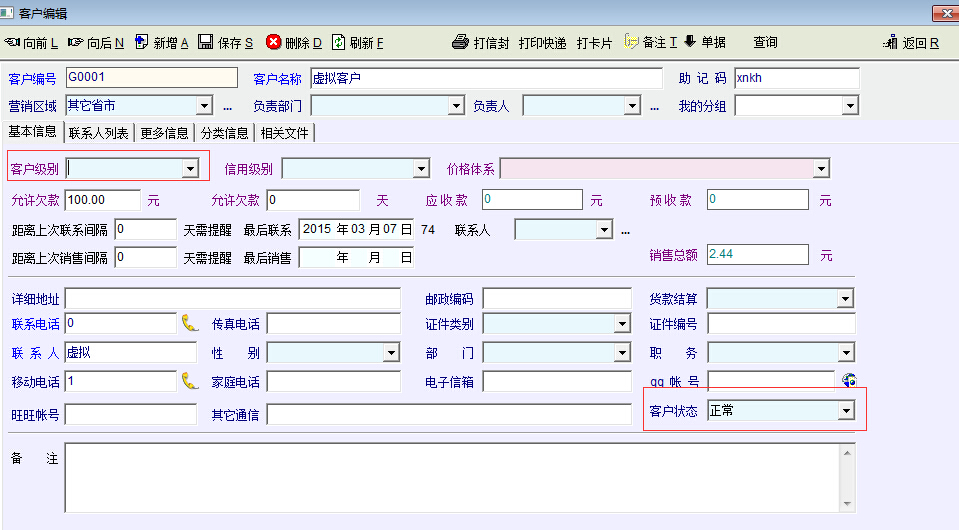Click the 向前 (previous record) toolbar icon
959x530 pixels.
[x=13, y=42]
